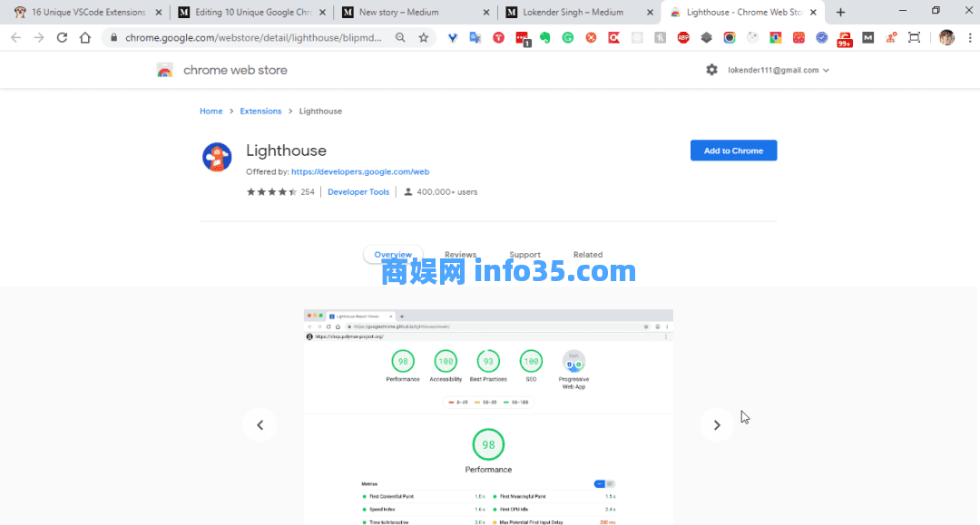This screenshot has height=525, width=980.
Task: Bookmark this page with the star icon
Action: tap(424, 37)
